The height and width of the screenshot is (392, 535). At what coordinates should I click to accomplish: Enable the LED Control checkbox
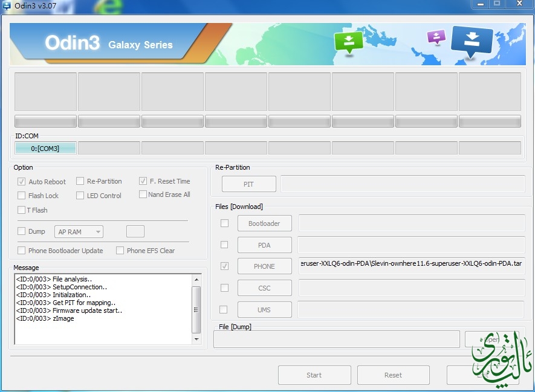click(x=80, y=195)
